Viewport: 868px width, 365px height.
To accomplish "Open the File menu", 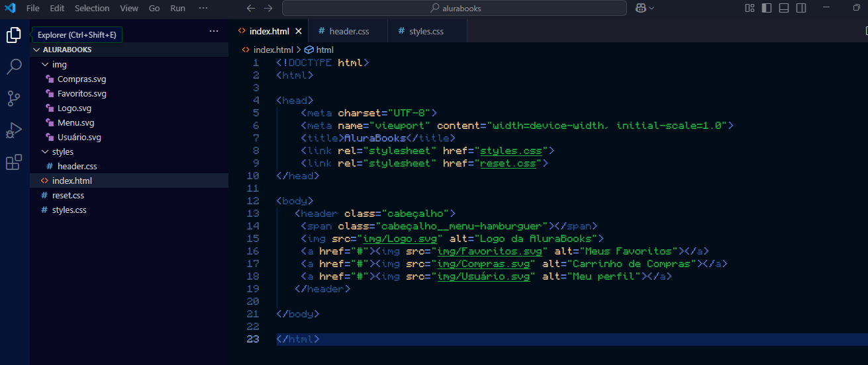I will click(x=33, y=8).
